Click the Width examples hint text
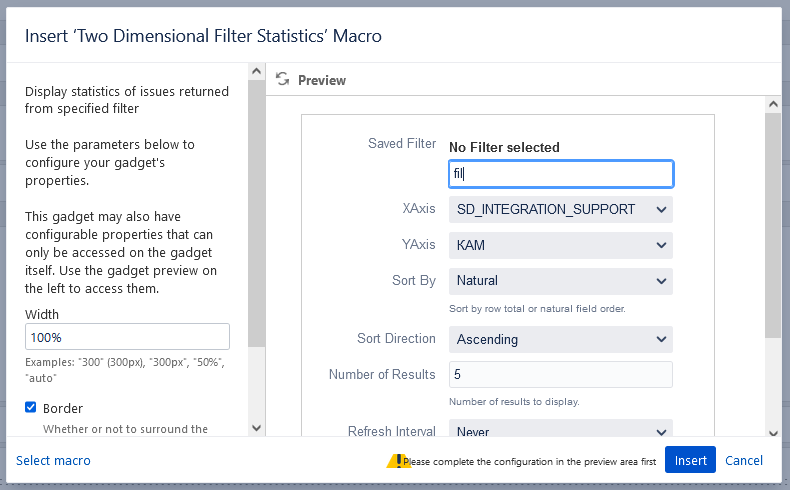Viewport: 790px width, 490px height. [125, 370]
